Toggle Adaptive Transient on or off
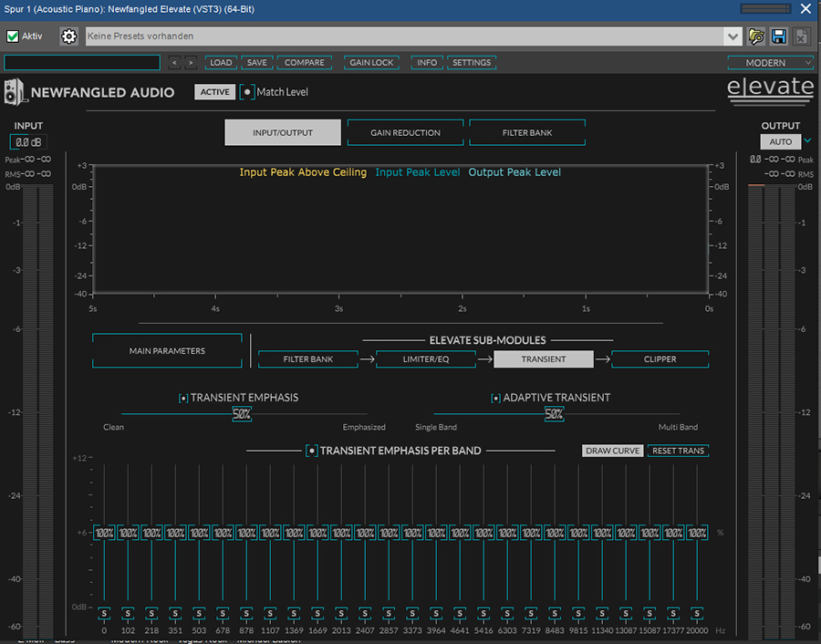 [x=495, y=399]
